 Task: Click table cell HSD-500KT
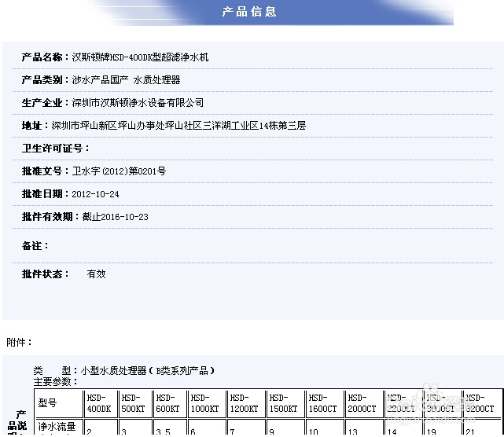click(135, 403)
